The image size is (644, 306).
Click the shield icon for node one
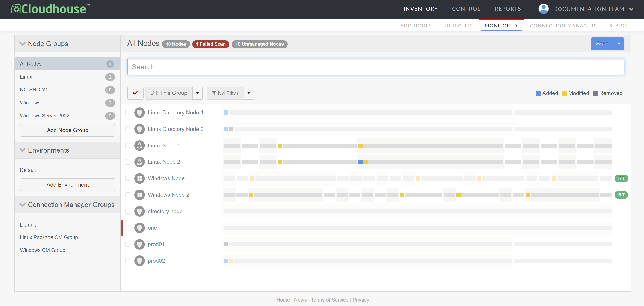[139, 228]
